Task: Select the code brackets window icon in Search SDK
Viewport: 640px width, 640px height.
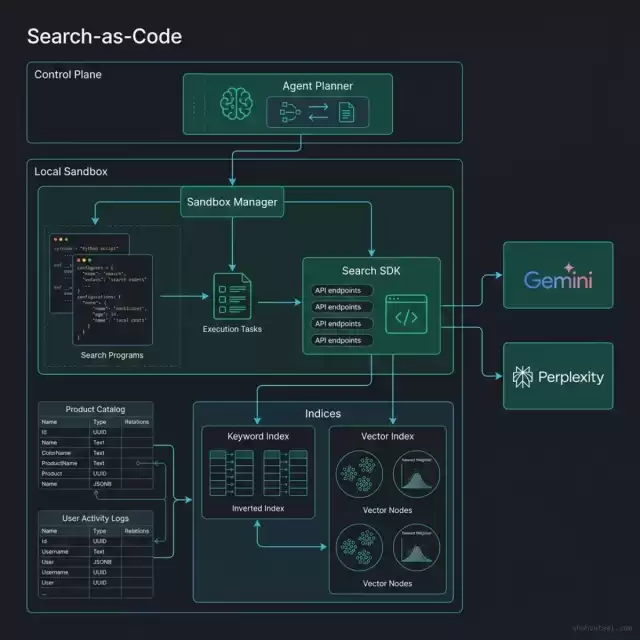Action: (406, 314)
